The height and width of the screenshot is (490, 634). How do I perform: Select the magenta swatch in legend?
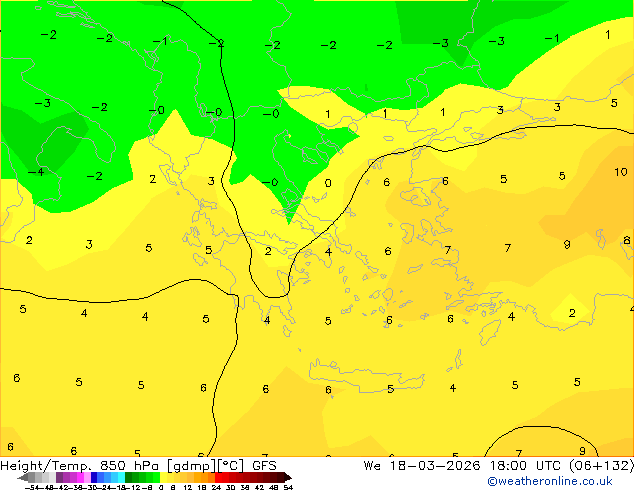[80, 477]
